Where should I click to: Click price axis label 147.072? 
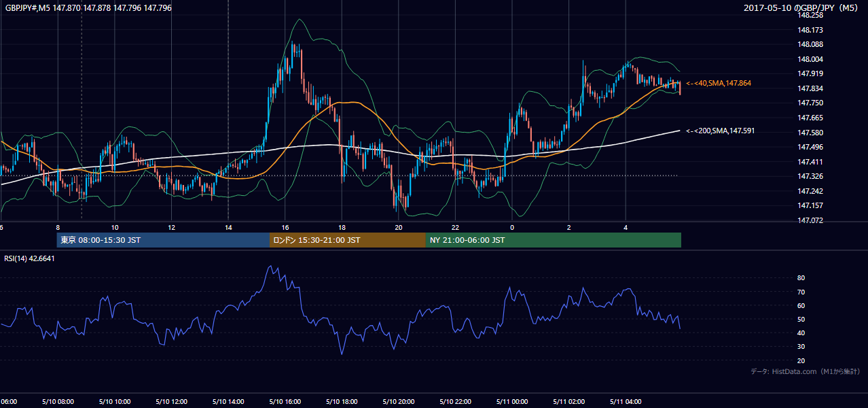812,220
